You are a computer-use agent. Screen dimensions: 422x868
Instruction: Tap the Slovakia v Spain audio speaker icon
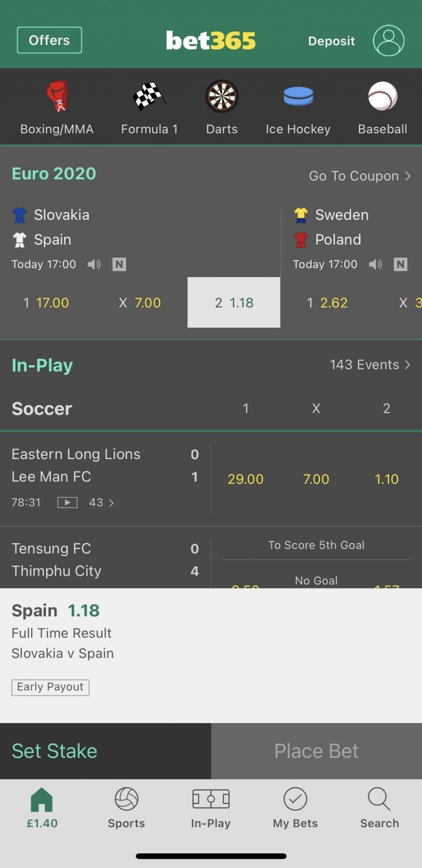pos(94,264)
